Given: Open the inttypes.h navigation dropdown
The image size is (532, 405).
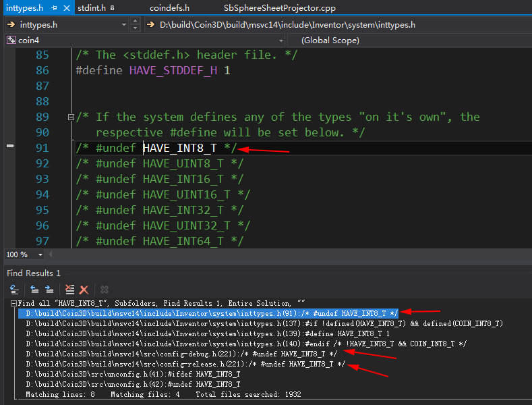Looking at the screenshot, I should [123, 25].
